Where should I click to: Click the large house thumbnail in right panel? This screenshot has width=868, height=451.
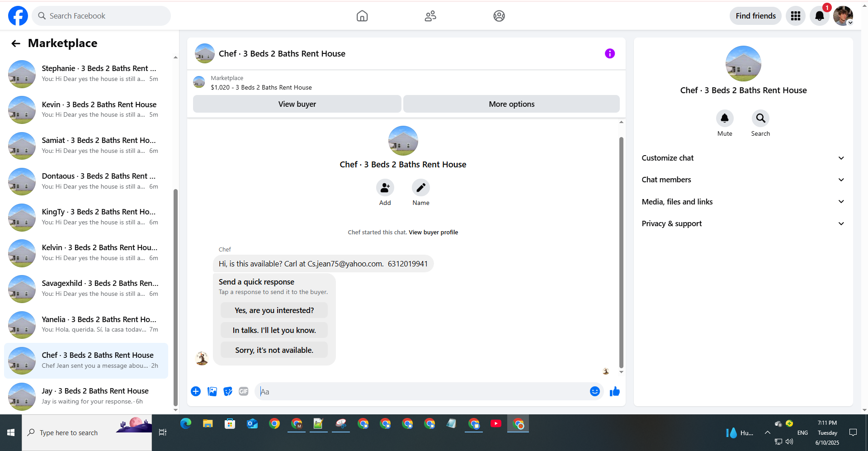743,64
